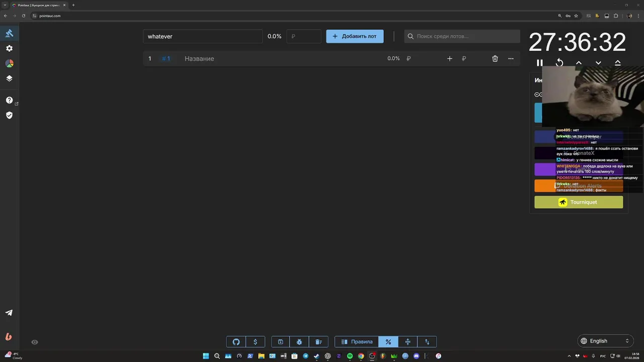Screen dimensions: 644x362
Task: Select the Pointauc browser tab
Action: (38, 5)
